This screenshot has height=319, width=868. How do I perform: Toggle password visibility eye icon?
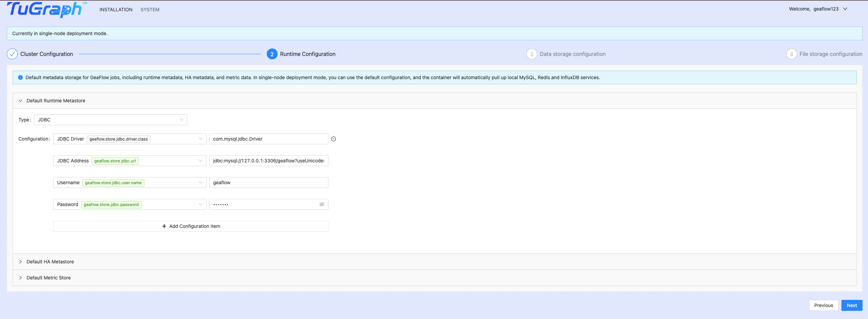click(322, 204)
